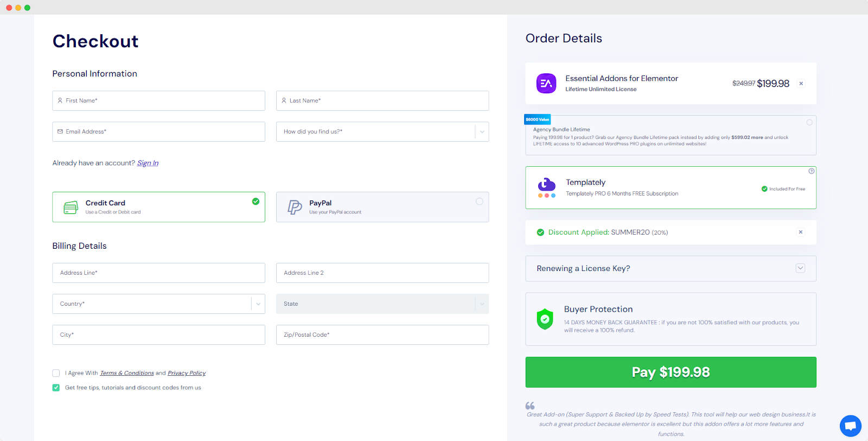Select the Agency Bundle Lifetime radio option
Screen dimensions: 868x441
click(809, 123)
